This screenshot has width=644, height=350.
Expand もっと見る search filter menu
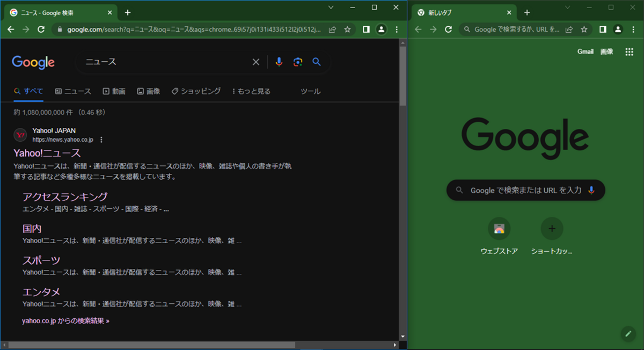pyautogui.click(x=251, y=91)
